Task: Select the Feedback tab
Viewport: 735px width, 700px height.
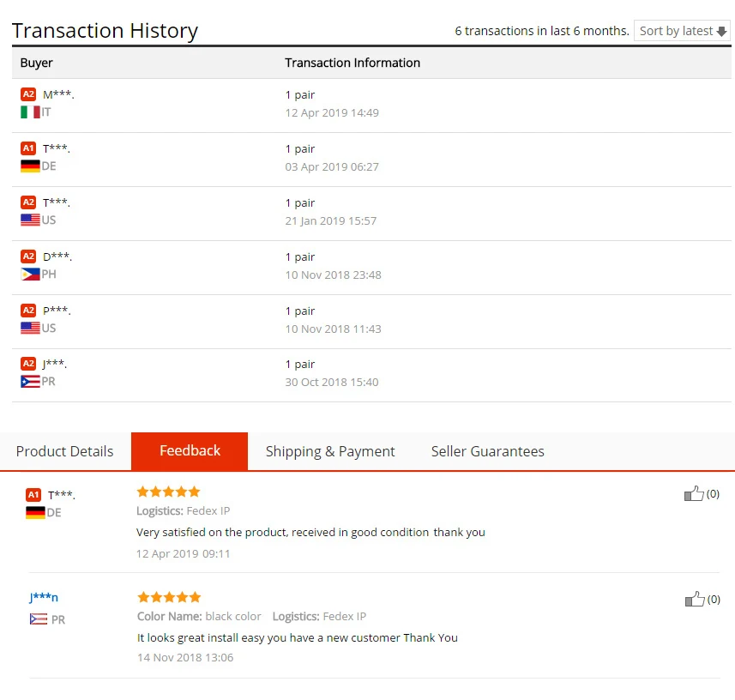Action: click(190, 451)
